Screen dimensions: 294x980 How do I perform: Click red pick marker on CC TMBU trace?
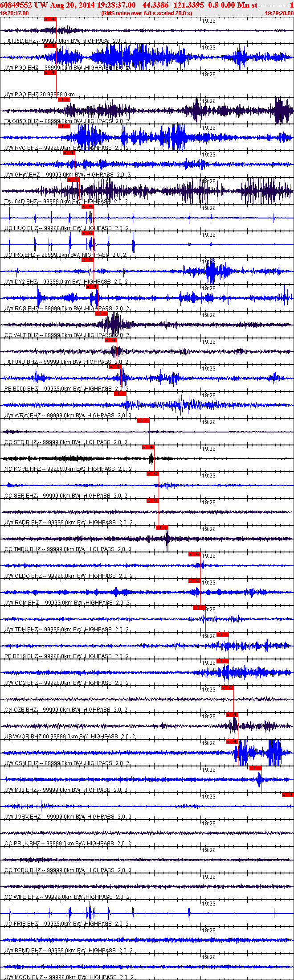(x=162, y=527)
